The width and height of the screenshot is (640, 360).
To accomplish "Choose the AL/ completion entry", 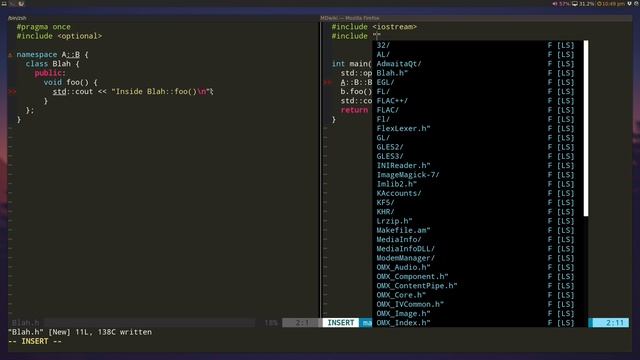I will 478,55.
